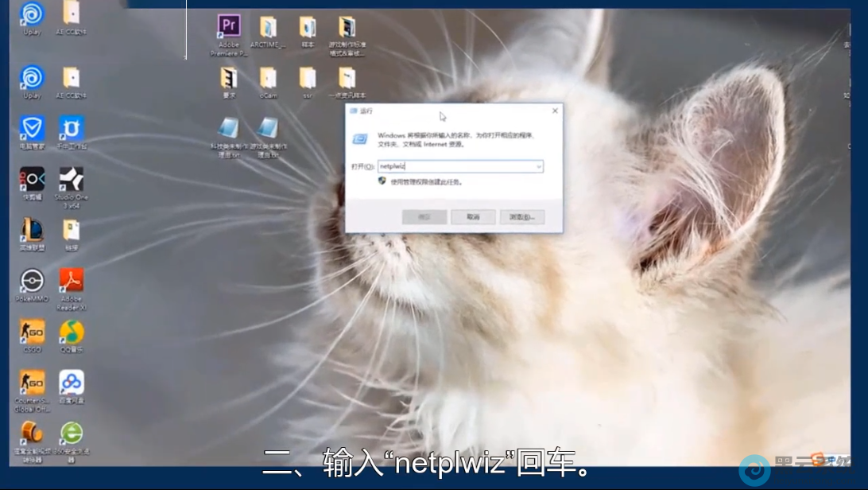Viewport: 868px width, 490px height.
Task: Select the ARCTIME folder icon
Action: point(268,28)
